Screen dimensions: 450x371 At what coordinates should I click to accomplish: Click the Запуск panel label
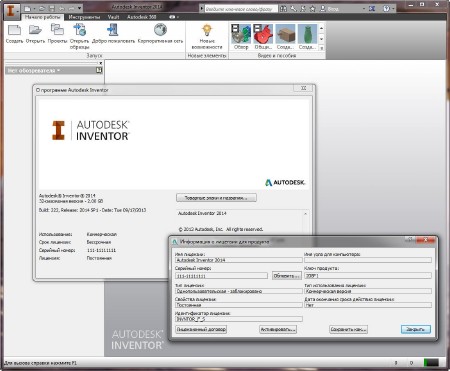point(94,56)
